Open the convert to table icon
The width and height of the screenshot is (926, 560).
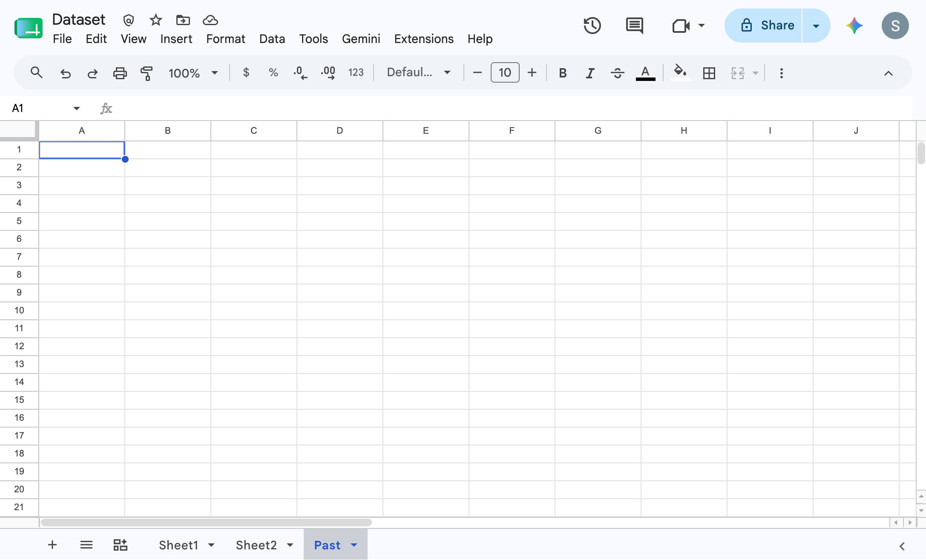coord(120,545)
